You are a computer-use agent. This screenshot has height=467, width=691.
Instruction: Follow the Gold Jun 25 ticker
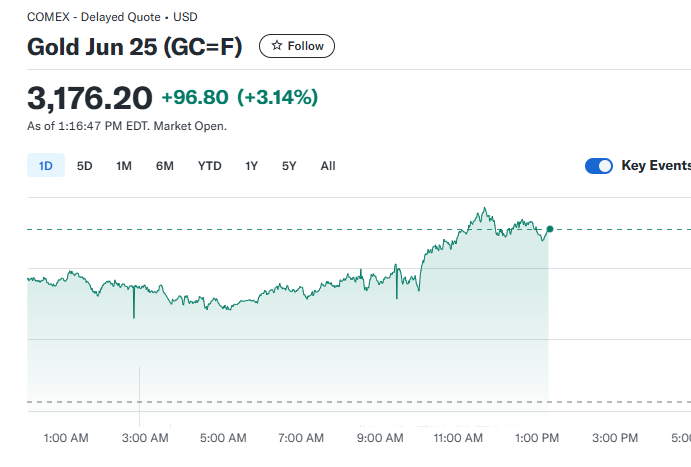(x=297, y=46)
